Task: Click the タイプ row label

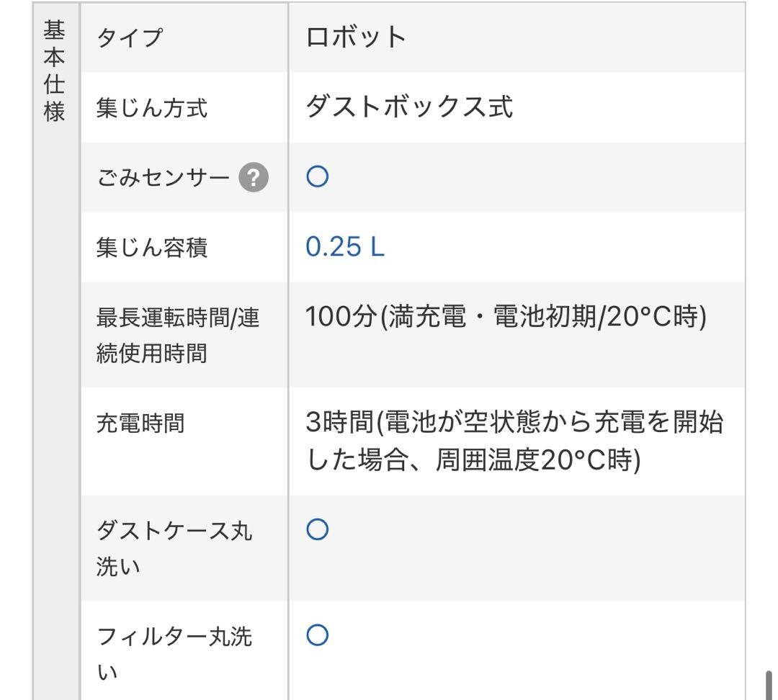Action: pyautogui.click(x=130, y=38)
